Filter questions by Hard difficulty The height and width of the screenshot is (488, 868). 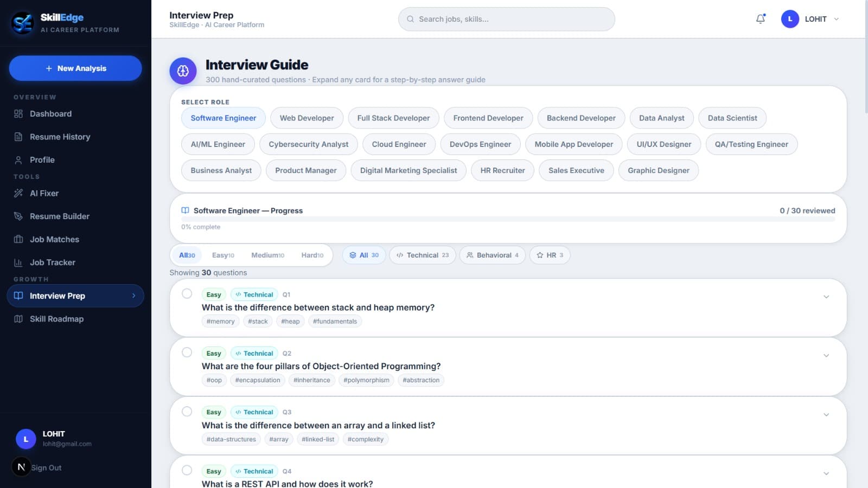pyautogui.click(x=312, y=255)
